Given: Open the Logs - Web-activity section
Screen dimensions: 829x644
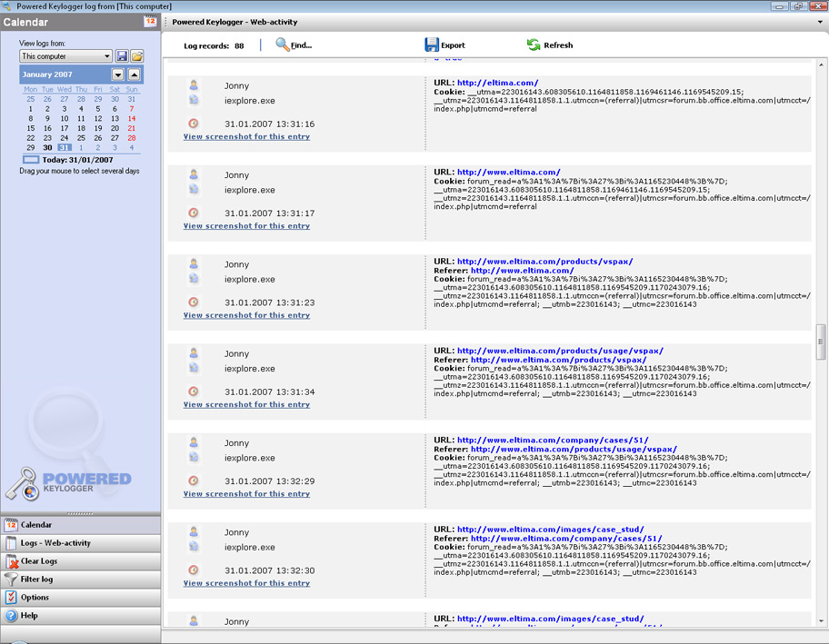Looking at the screenshot, I should click(x=81, y=543).
